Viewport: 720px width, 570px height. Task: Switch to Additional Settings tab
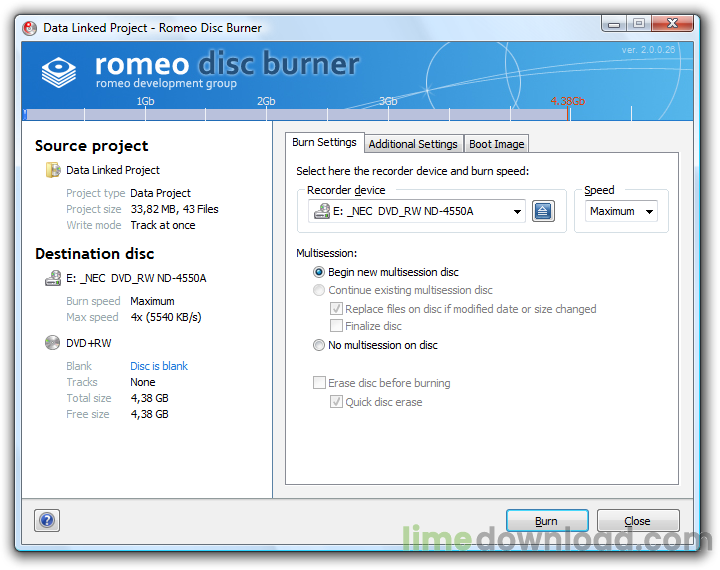413,144
